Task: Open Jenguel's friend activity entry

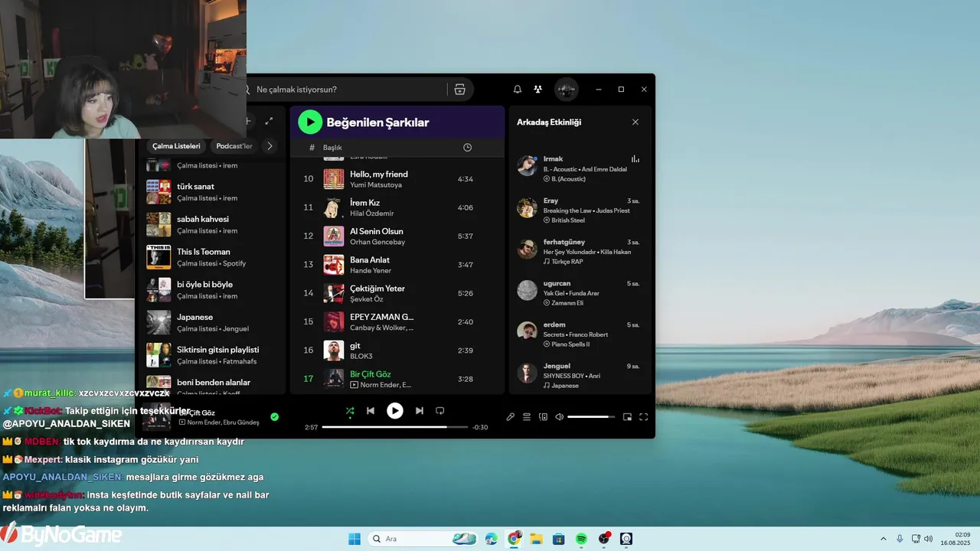Action: point(580,375)
